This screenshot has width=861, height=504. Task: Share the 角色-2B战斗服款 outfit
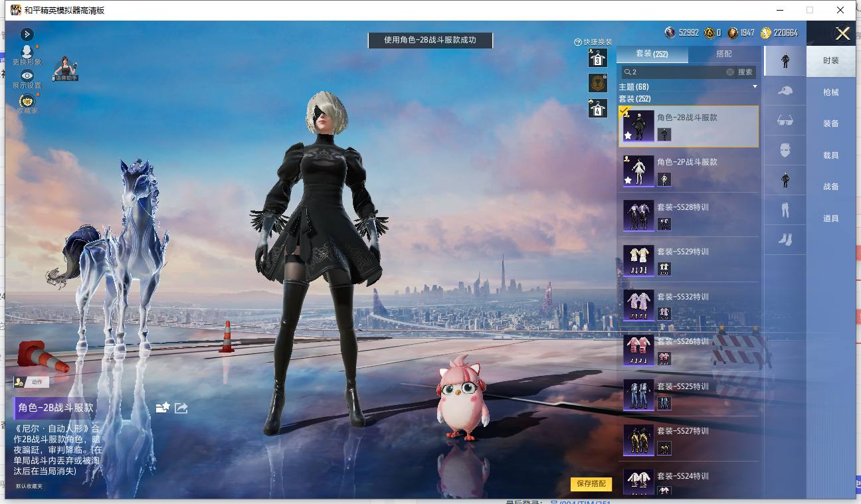coord(181,408)
